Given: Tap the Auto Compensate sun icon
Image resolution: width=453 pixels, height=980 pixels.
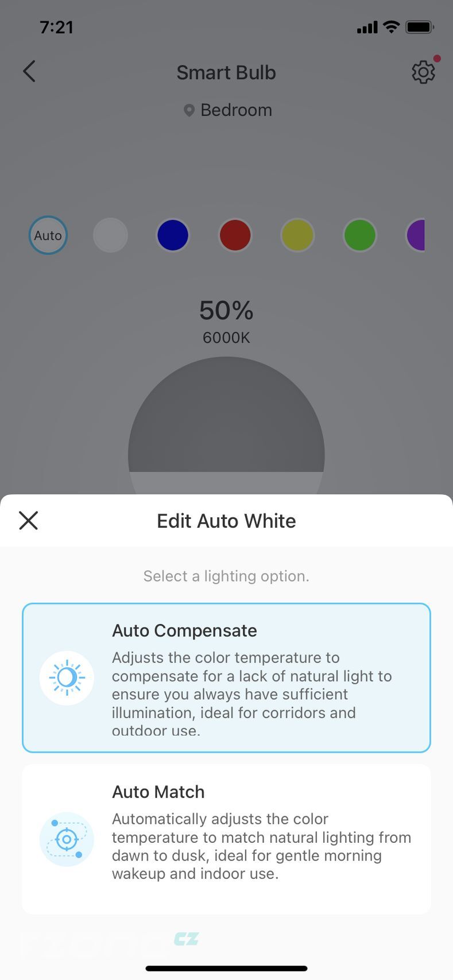Looking at the screenshot, I should coord(67,678).
